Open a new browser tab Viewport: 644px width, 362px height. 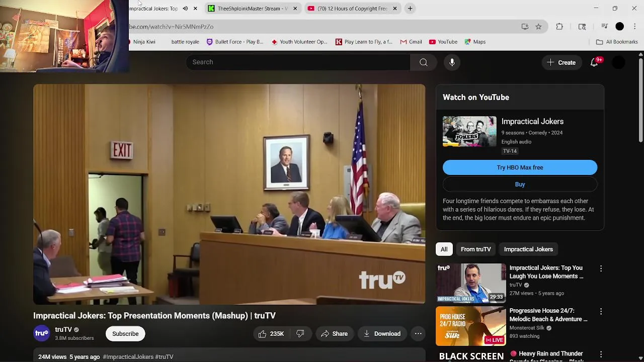(x=410, y=9)
